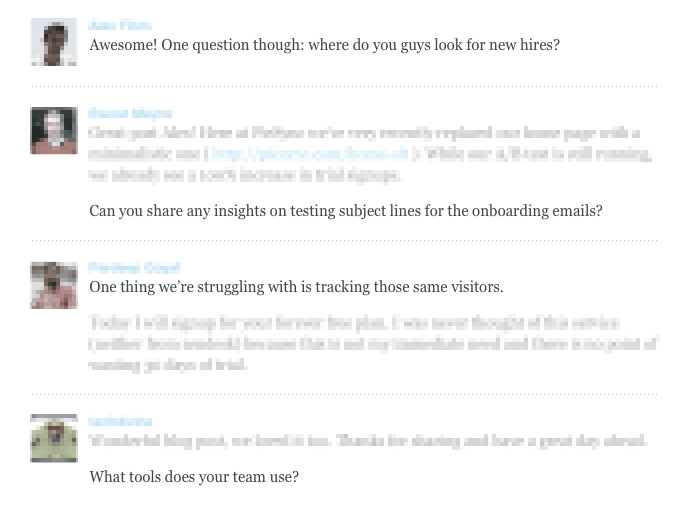Click the dotted divider below the first comment
690x510 pixels.
point(344,87)
